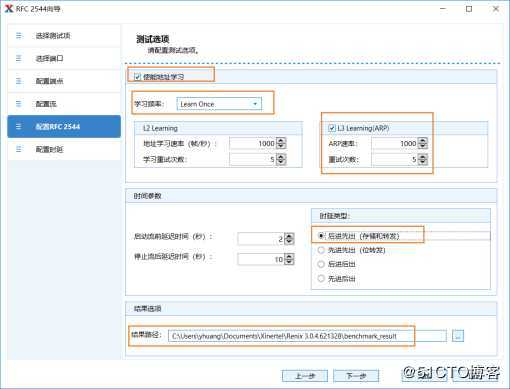Maximize the RFC 2544 wizard window
This screenshot has width=510, height=389.
pos(469,9)
